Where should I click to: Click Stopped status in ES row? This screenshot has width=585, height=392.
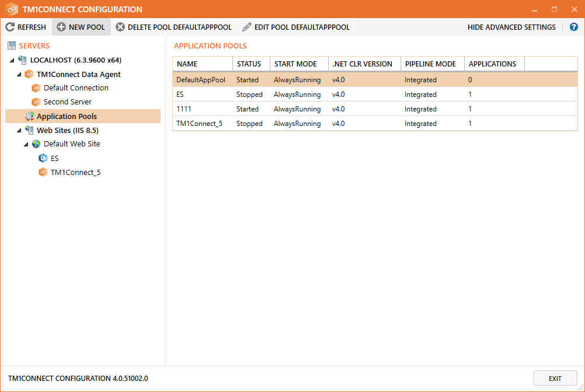(249, 94)
